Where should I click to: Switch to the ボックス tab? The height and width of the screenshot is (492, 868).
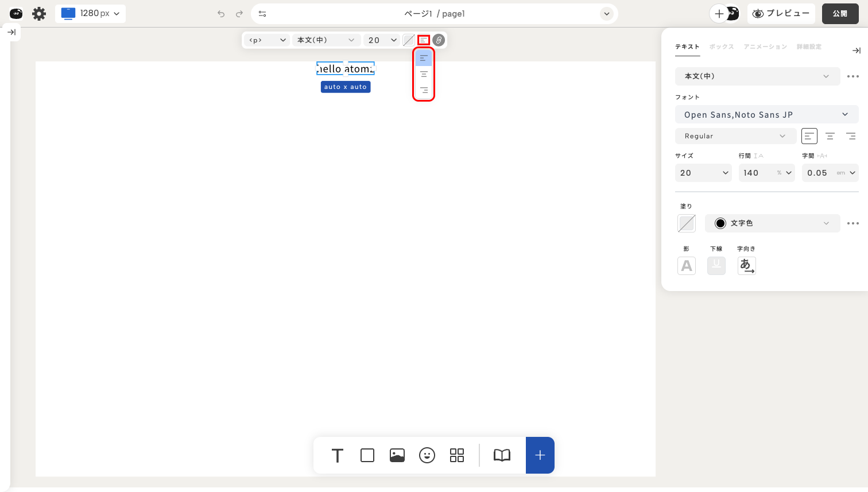coord(721,47)
